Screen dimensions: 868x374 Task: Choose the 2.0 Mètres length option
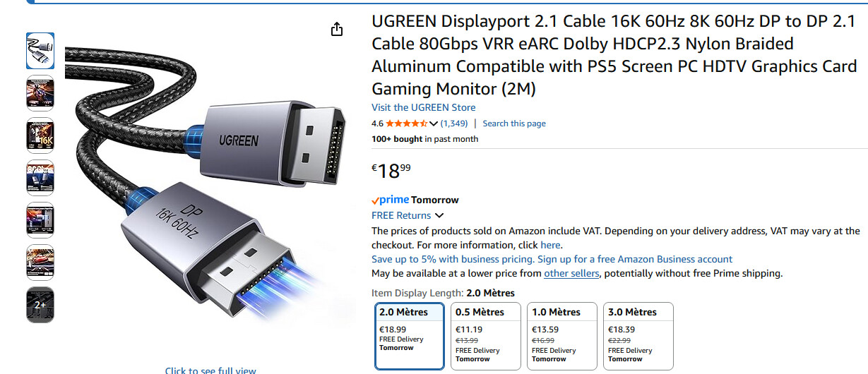coord(410,336)
